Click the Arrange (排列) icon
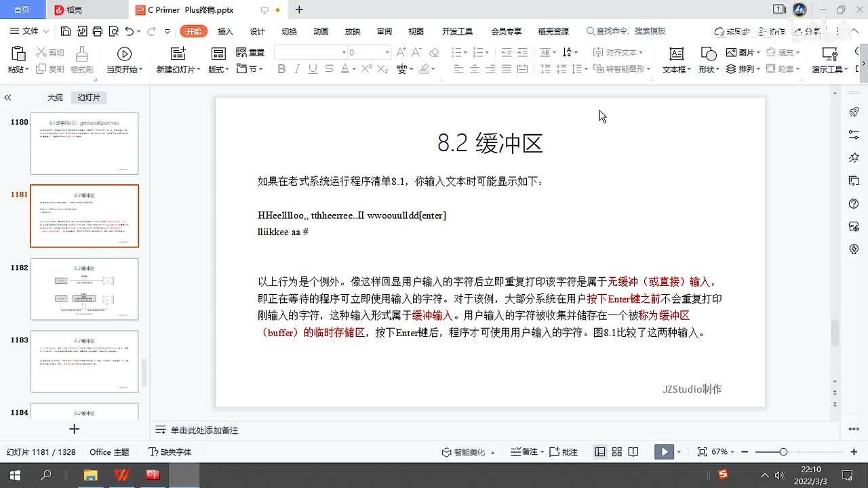This screenshot has width=868, height=488. (x=731, y=69)
